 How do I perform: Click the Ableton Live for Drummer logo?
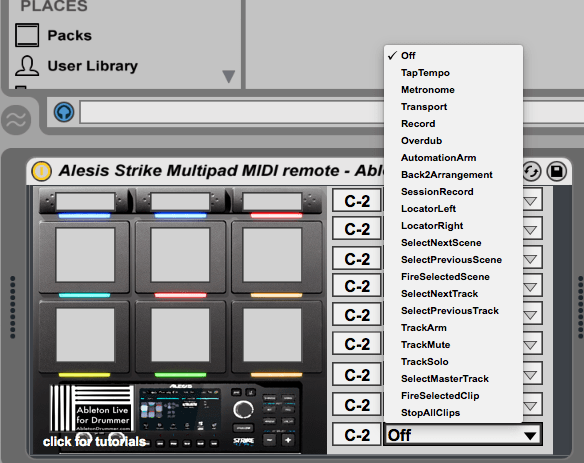pos(92,408)
